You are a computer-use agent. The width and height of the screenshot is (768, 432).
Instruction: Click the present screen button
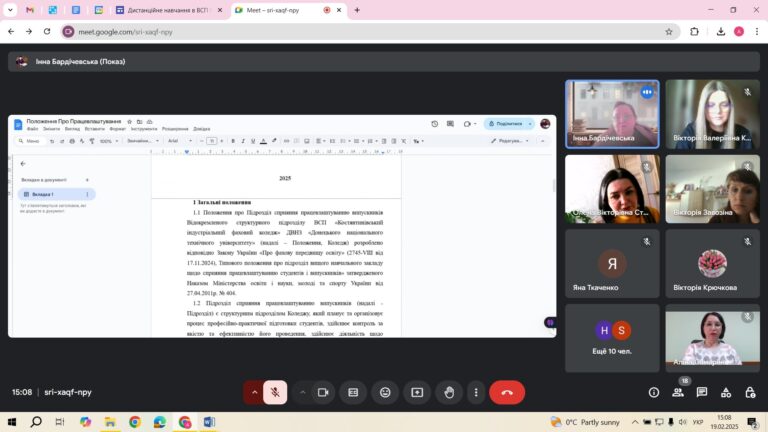click(417, 392)
